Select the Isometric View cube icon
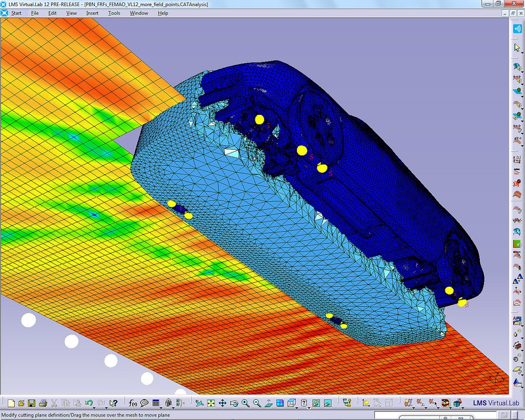Image resolution: width=525 pixels, height=420 pixels. [291, 403]
